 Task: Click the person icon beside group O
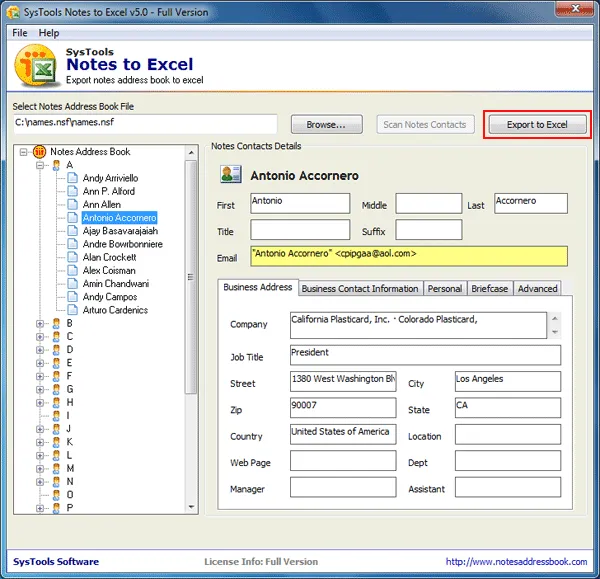(56, 495)
